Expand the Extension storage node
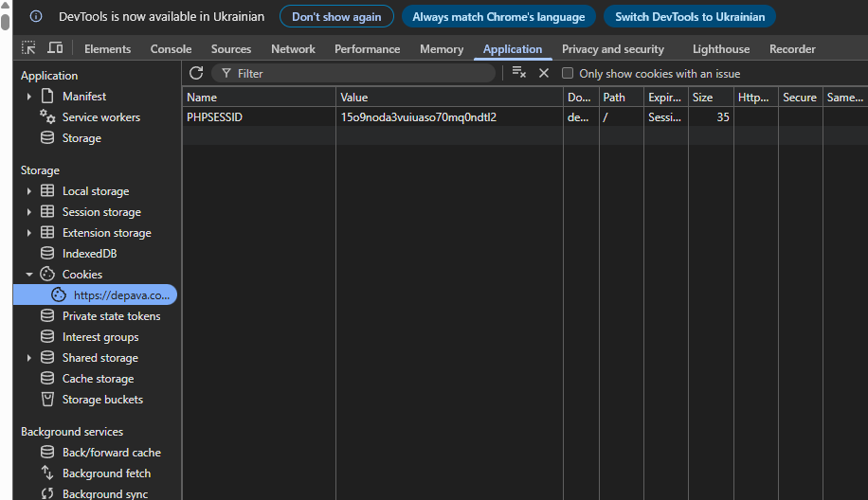 [28, 233]
